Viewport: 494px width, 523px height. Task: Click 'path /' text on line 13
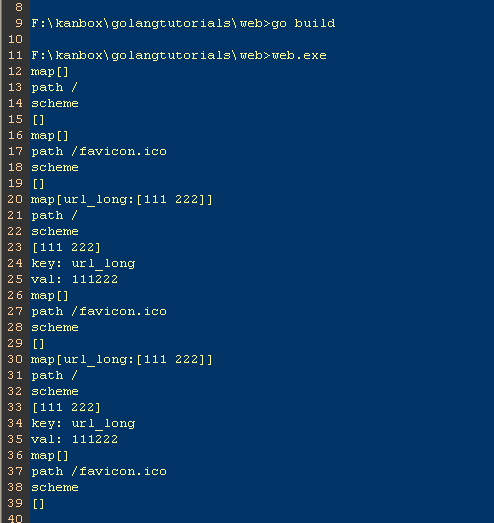[54, 87]
